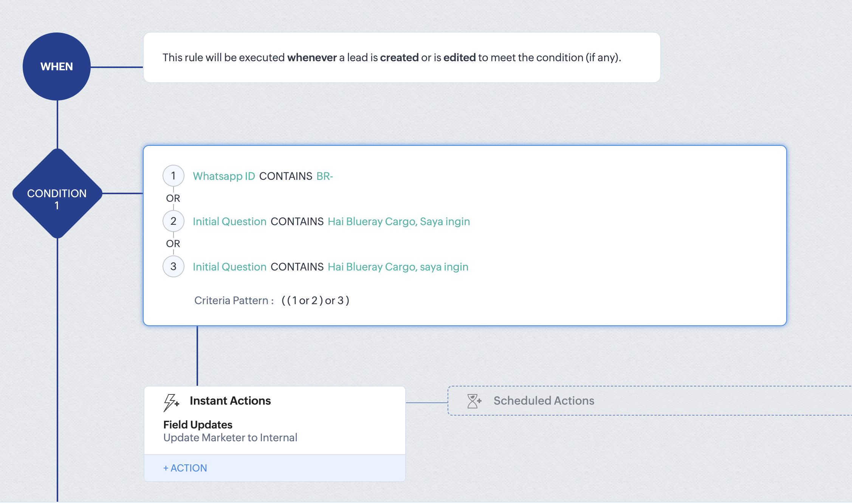This screenshot has height=504, width=852.
Task: Click the rule execution description card
Action: [401, 57]
